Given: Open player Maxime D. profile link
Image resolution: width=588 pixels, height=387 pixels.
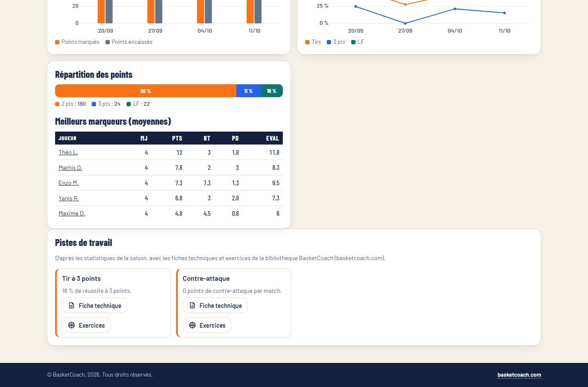Looking at the screenshot, I should 71,214.
